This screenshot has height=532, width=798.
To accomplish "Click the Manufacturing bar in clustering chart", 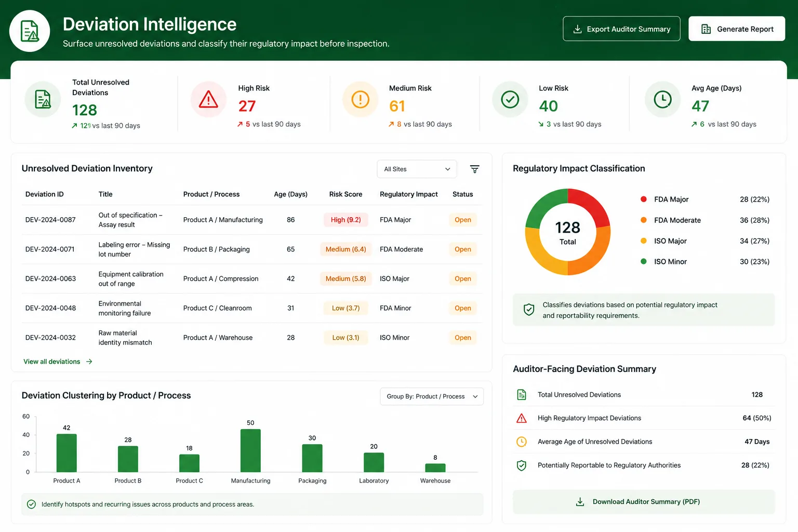I will (250, 450).
